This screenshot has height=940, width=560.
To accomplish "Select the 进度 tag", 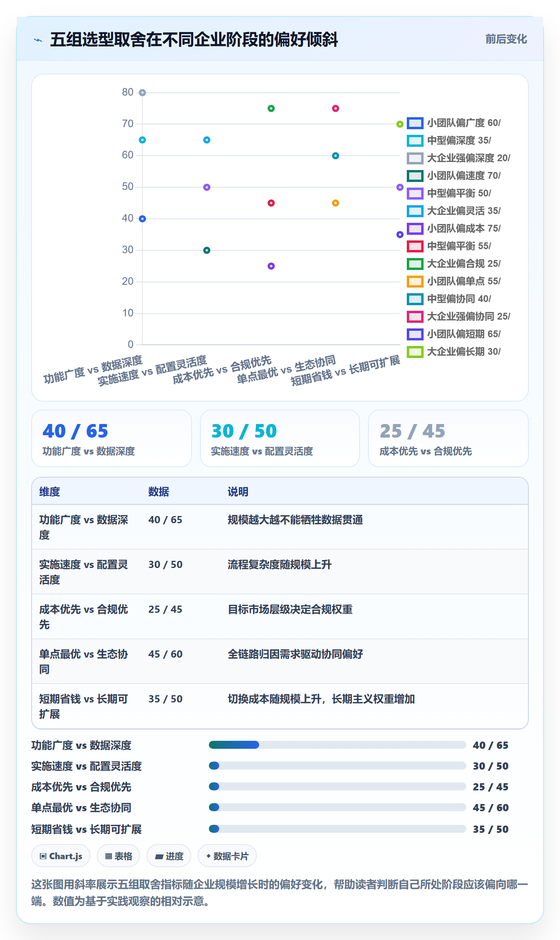I will point(169,856).
